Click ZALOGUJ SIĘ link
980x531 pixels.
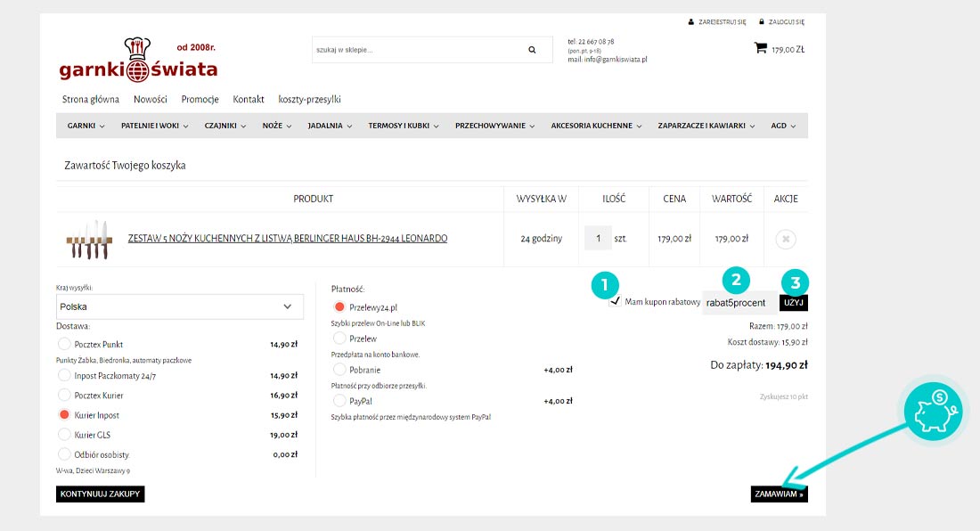coord(787,22)
